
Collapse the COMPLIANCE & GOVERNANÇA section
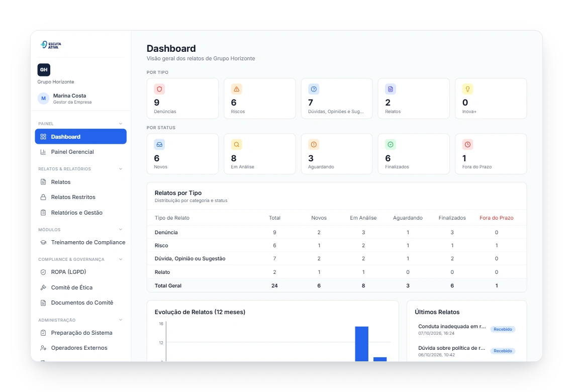[121, 259]
